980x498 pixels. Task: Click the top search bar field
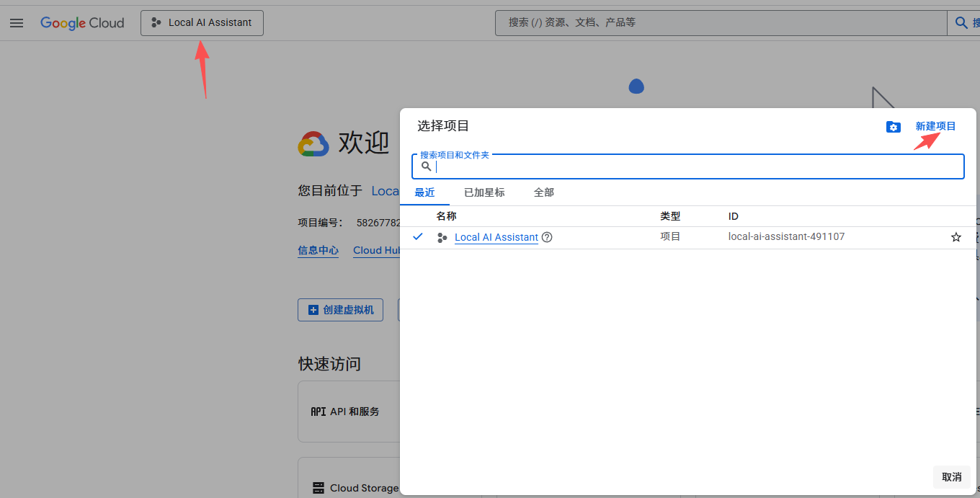click(721, 23)
